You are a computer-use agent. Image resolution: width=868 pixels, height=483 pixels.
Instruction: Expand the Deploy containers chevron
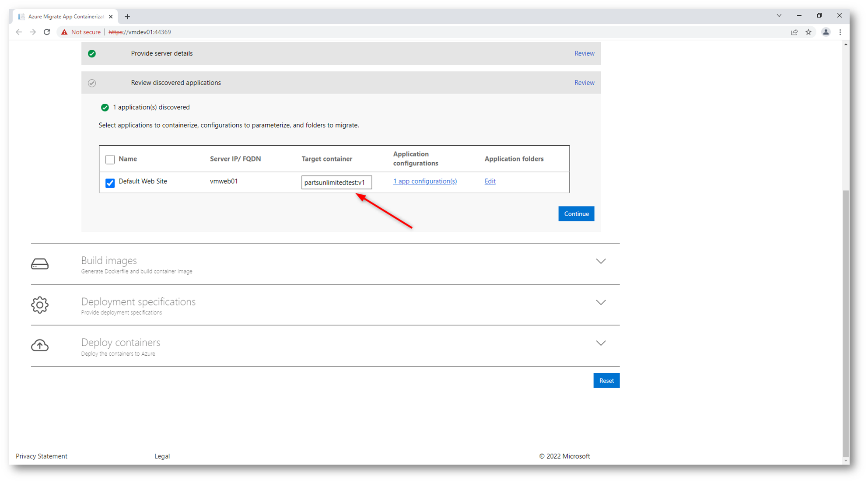[601, 343]
